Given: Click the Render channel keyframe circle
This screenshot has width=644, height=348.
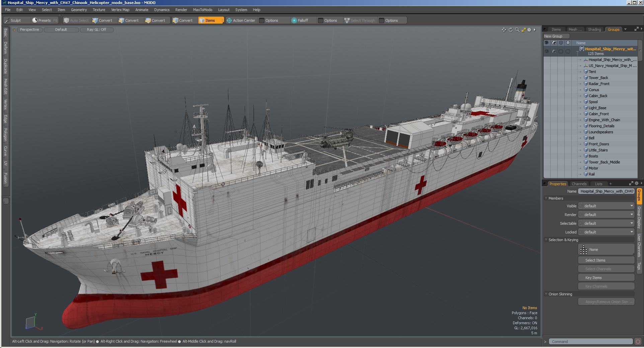Looking at the screenshot, I should point(581,215).
